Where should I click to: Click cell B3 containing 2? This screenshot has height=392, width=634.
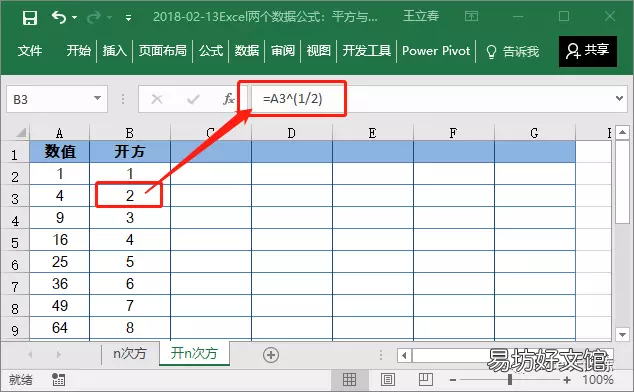[x=130, y=196]
